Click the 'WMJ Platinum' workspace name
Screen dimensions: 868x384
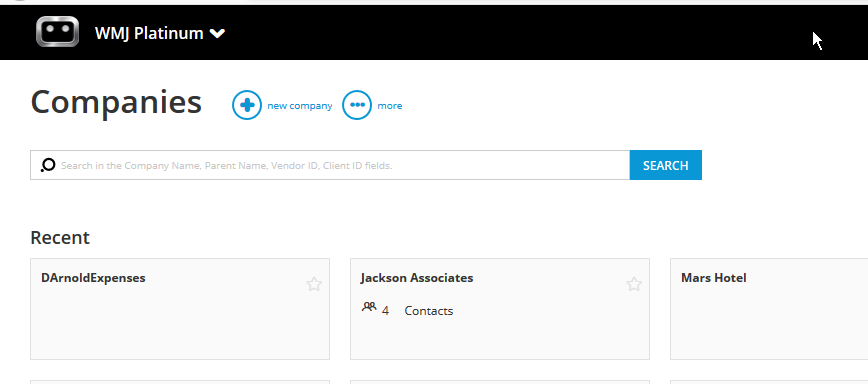click(x=149, y=34)
